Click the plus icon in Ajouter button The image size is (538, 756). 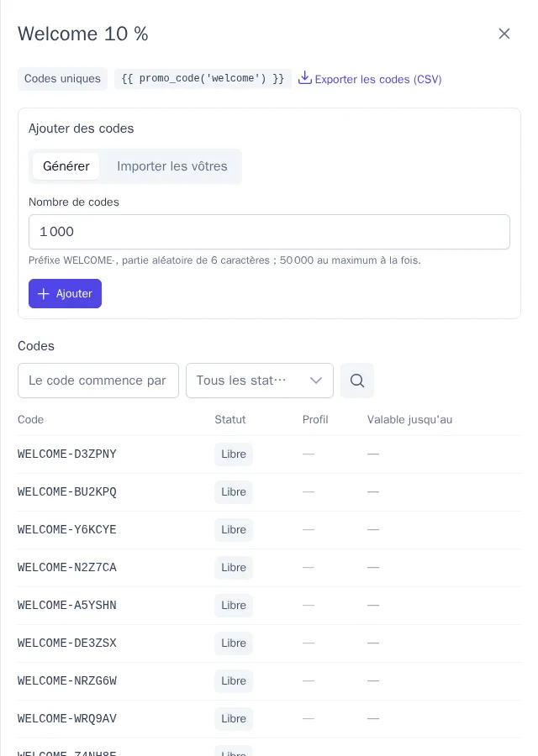point(44,294)
